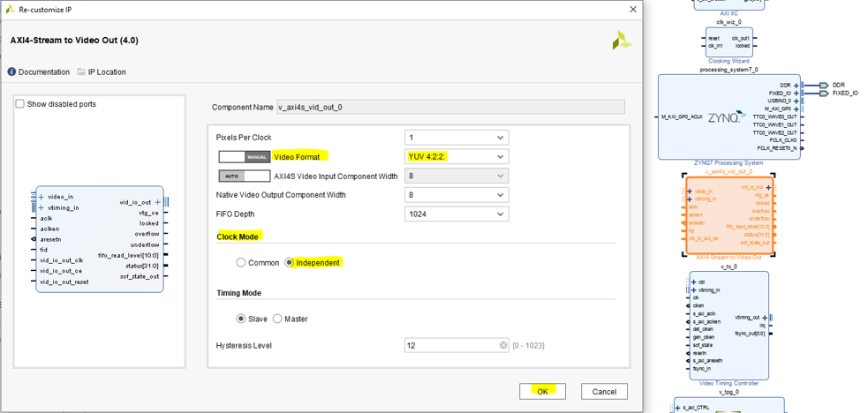Viewport: 868px width, 413px height.
Task: Click the Documentation info icon
Action: point(11,71)
